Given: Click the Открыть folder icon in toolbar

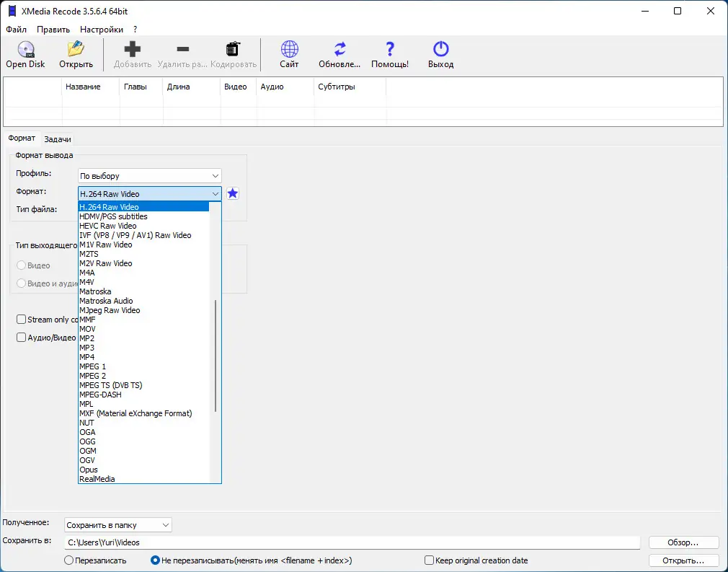Looking at the screenshot, I should [x=76, y=50].
